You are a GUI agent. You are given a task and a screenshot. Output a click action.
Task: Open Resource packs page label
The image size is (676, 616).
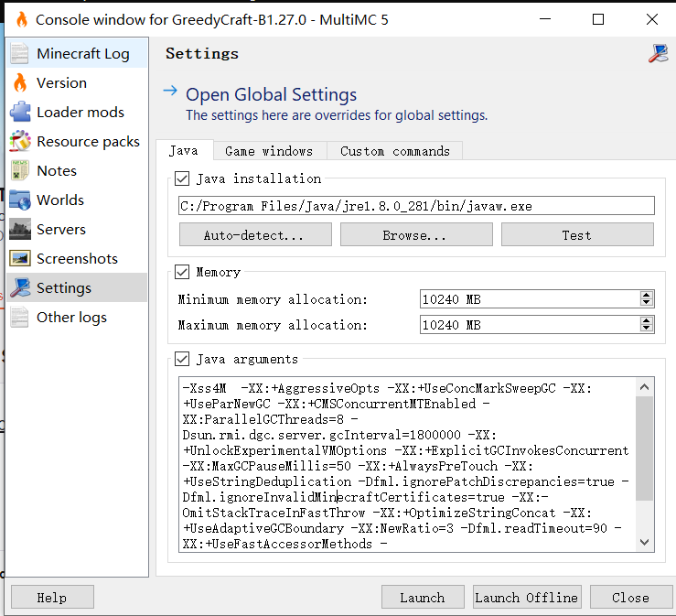[89, 142]
